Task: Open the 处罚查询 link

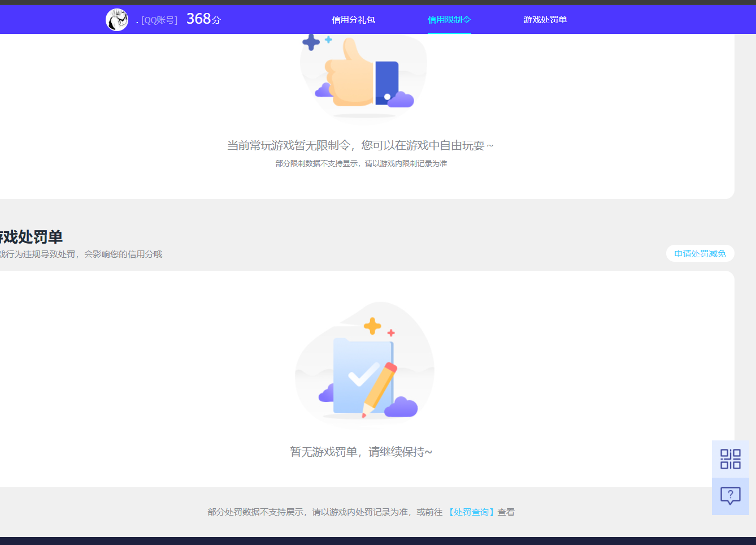Action: [x=471, y=512]
